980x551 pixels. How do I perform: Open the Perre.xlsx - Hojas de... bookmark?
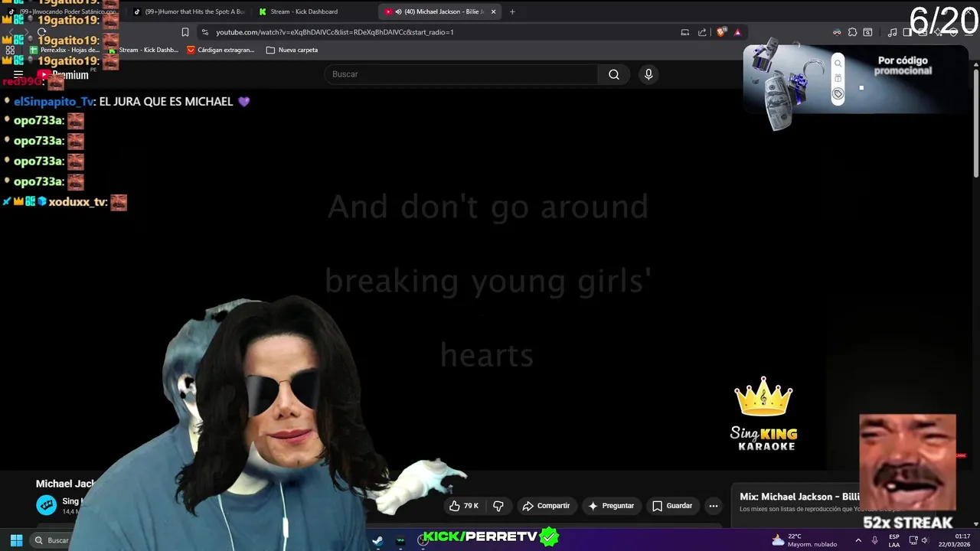point(64,50)
